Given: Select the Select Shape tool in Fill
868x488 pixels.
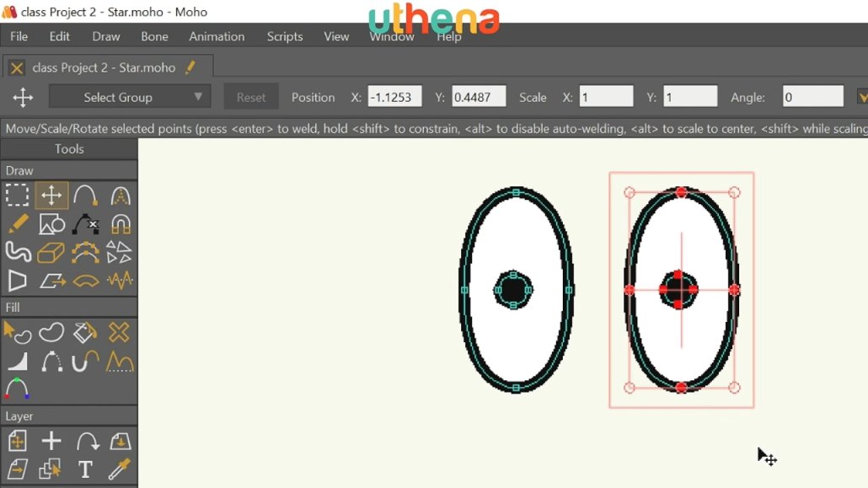Looking at the screenshot, I should point(17,332).
